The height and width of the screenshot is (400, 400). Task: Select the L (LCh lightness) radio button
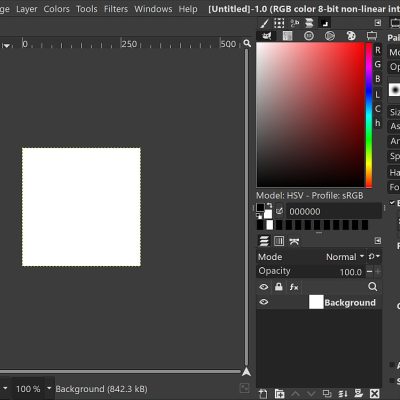coord(378,94)
